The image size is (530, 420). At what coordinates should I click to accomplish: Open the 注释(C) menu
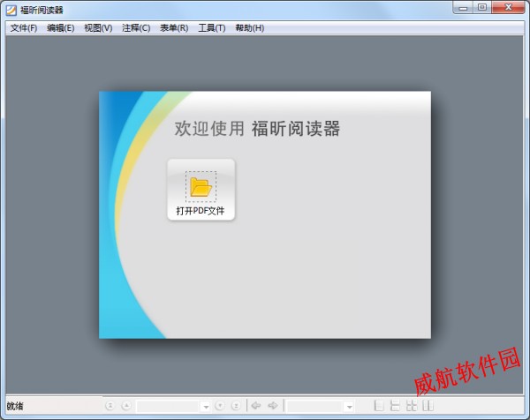coord(136,28)
